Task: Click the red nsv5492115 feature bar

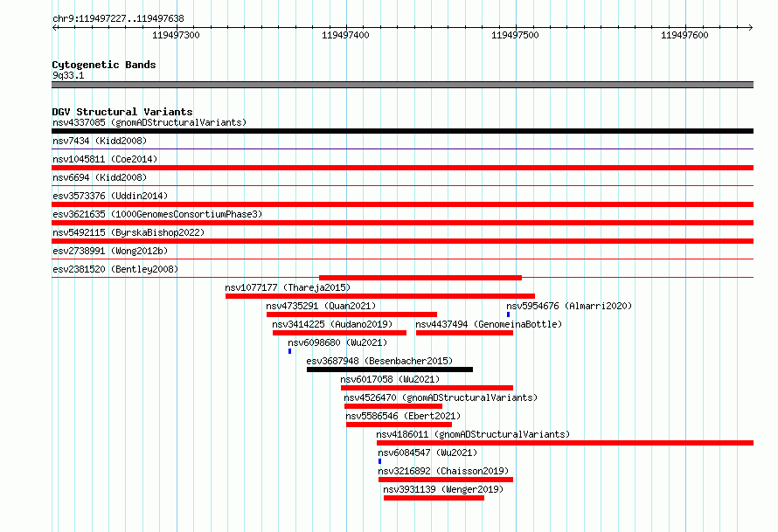Action: click(x=402, y=241)
